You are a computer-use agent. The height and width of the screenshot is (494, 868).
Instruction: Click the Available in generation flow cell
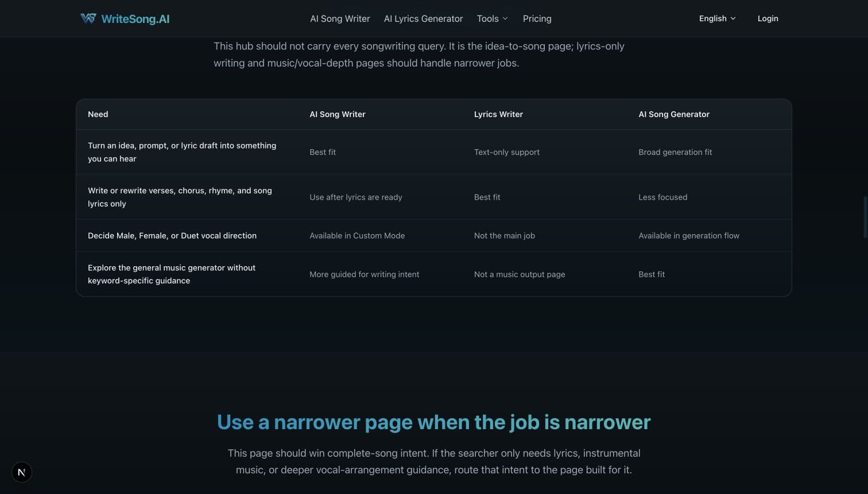pos(689,235)
